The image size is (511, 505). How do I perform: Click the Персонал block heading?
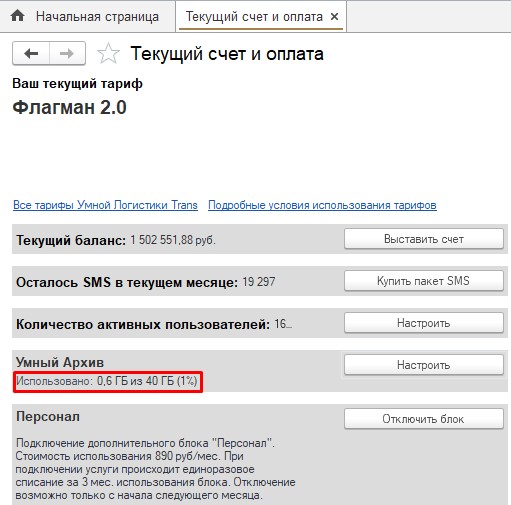tap(48, 416)
